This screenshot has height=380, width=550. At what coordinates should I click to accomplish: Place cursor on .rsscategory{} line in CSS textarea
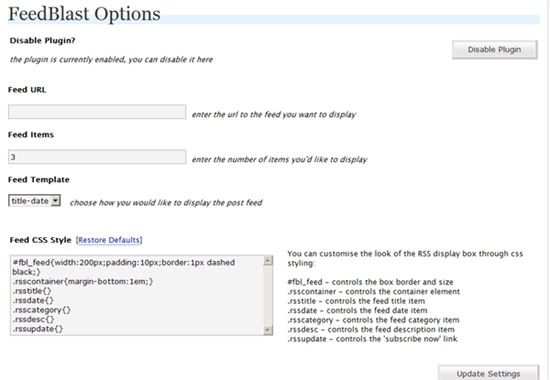(x=42, y=310)
